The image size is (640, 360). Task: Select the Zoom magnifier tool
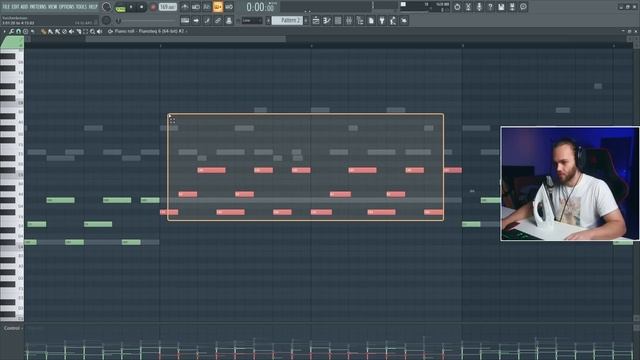coord(93,31)
